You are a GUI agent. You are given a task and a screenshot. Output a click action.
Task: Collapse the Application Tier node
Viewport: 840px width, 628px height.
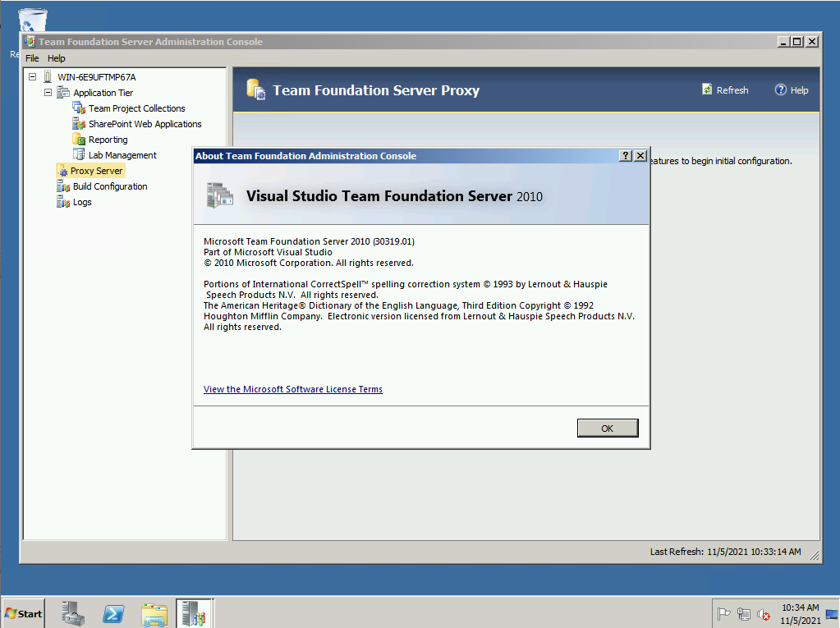(x=48, y=93)
